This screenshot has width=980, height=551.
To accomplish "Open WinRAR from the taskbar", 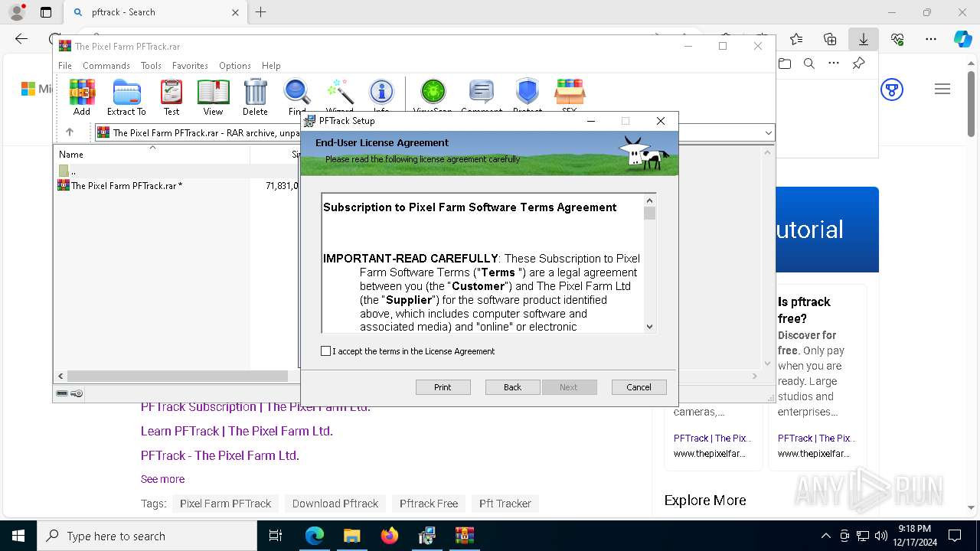I will pyautogui.click(x=464, y=536).
